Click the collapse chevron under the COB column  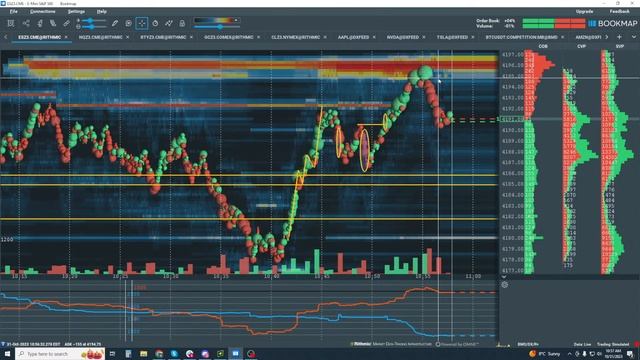coord(504,277)
